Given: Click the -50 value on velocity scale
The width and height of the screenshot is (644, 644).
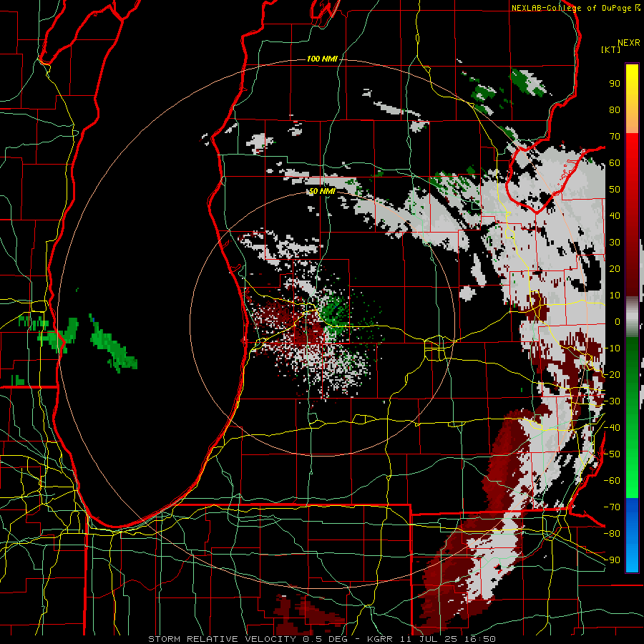Looking at the screenshot, I should [x=612, y=454].
